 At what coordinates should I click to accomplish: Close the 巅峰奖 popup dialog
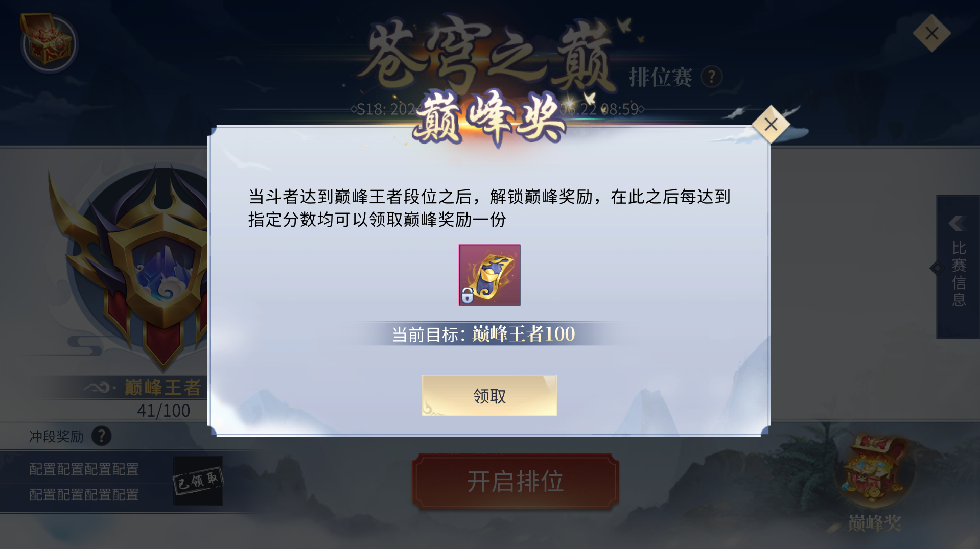(x=771, y=124)
